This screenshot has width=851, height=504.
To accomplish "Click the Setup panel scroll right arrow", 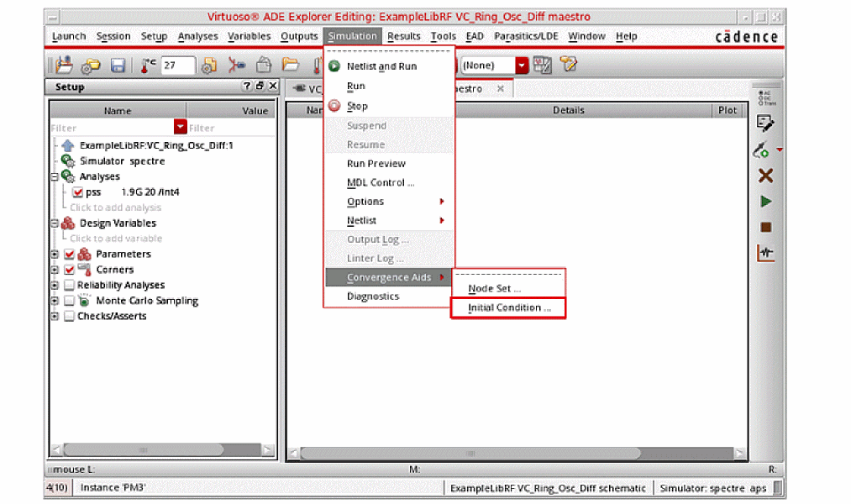I will pyautogui.click(x=268, y=449).
